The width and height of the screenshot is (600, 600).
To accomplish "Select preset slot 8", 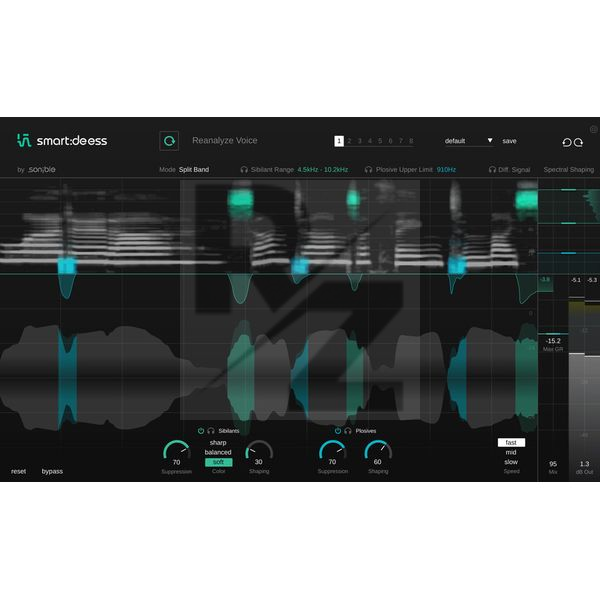I will click(x=411, y=141).
